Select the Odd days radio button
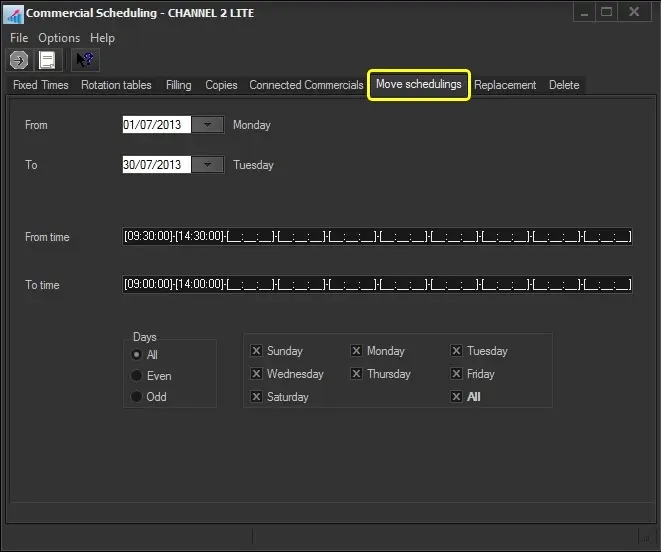Image resolution: width=661 pixels, height=552 pixels. coord(137,397)
